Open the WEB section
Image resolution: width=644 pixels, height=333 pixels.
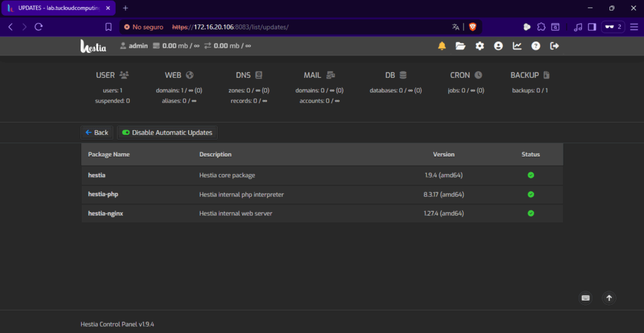[179, 75]
